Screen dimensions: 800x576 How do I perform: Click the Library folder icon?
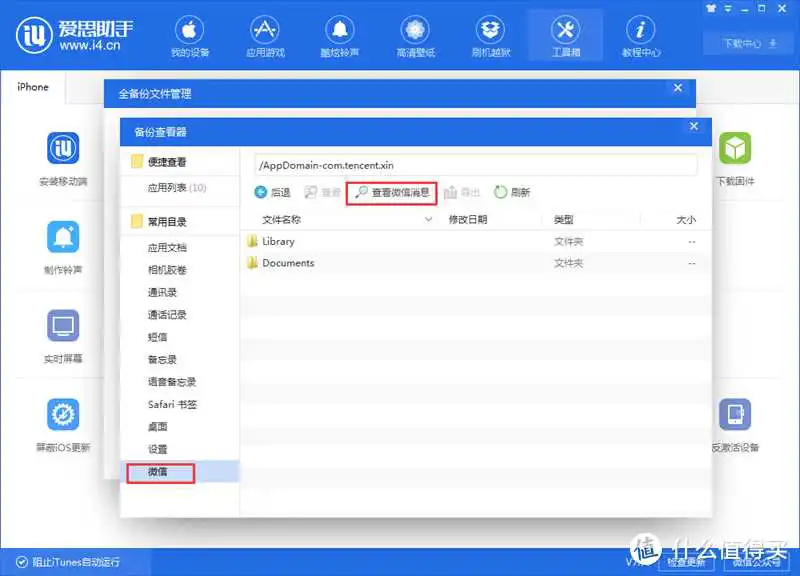pyautogui.click(x=252, y=241)
